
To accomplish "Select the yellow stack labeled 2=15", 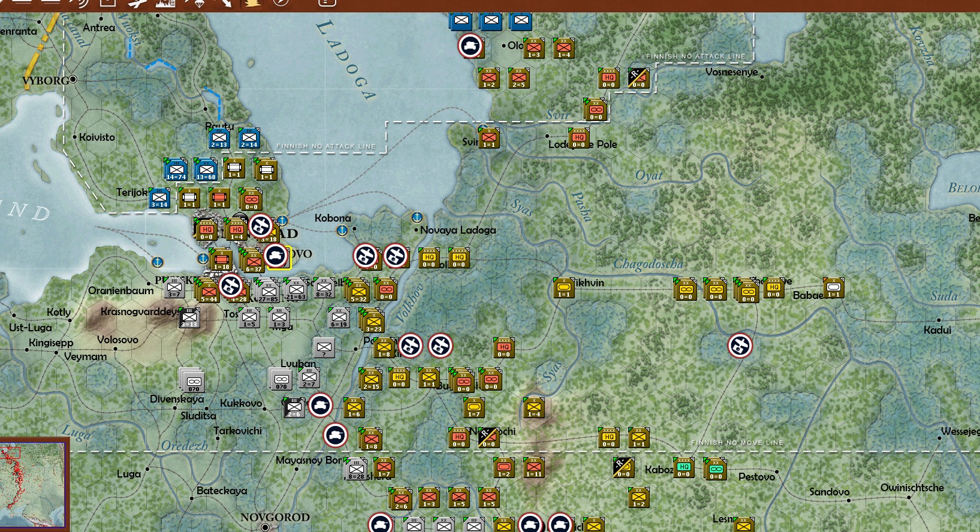I will [x=371, y=380].
